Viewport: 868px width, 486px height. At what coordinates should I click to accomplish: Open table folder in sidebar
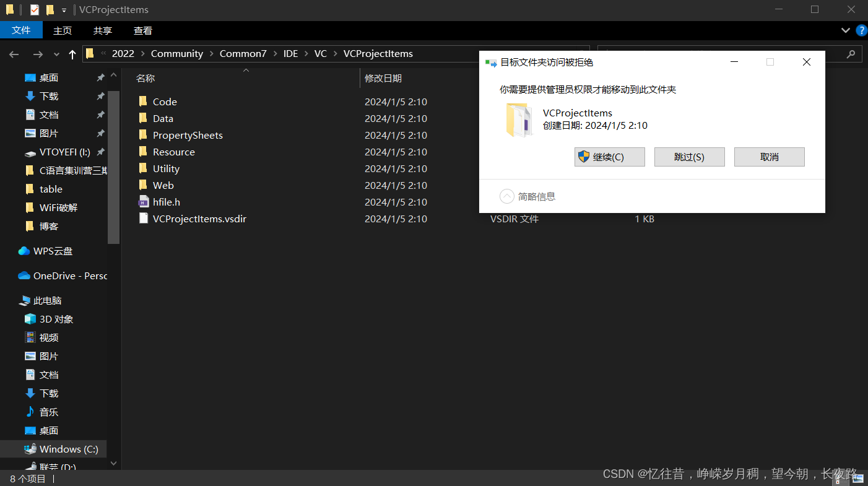(x=43, y=189)
